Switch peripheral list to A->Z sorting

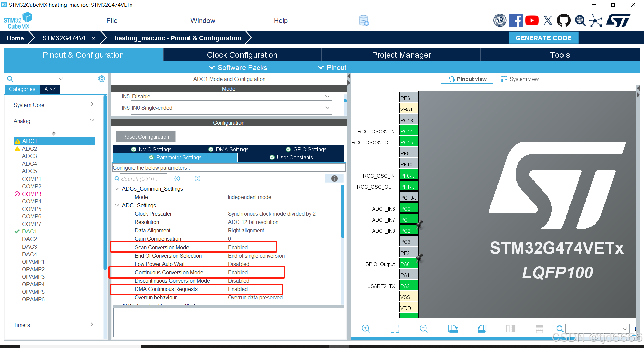point(50,89)
